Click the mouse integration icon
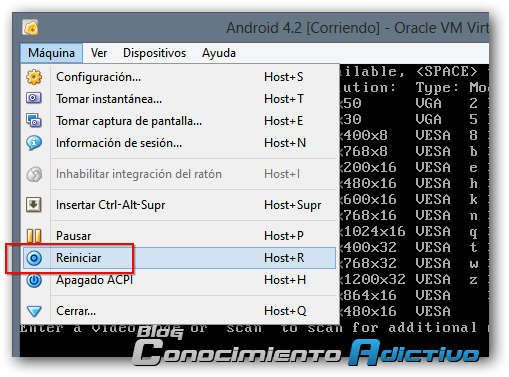The height and width of the screenshot is (377, 509). pyautogui.click(x=34, y=174)
